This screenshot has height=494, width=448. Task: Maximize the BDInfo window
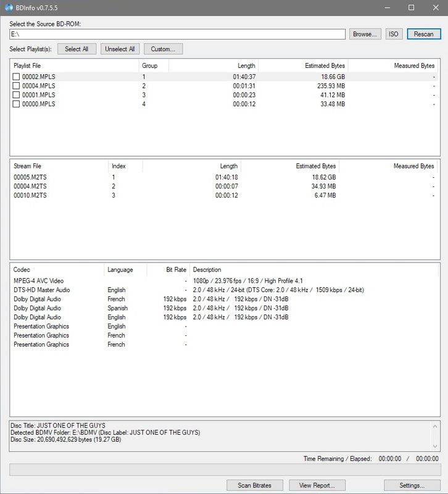point(411,7)
